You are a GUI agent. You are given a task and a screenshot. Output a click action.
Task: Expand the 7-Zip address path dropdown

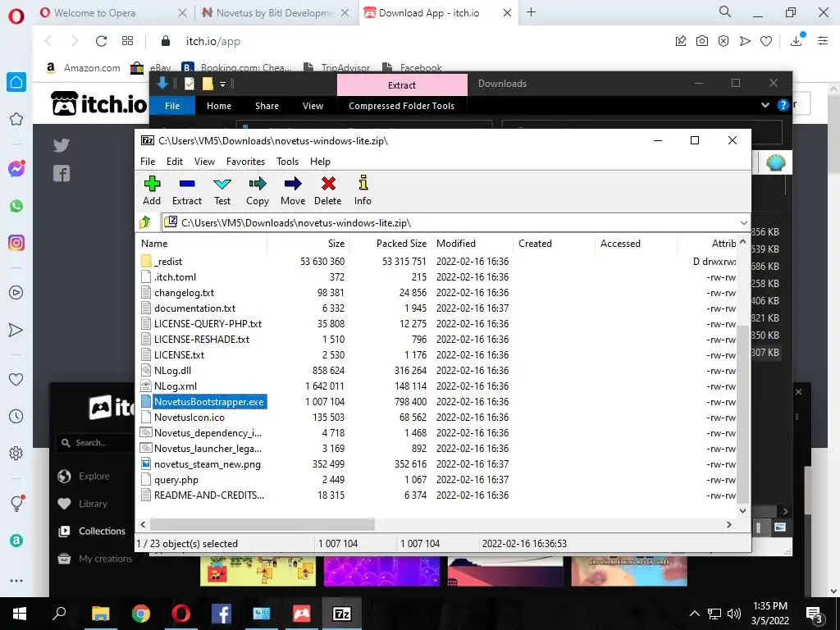(x=743, y=223)
